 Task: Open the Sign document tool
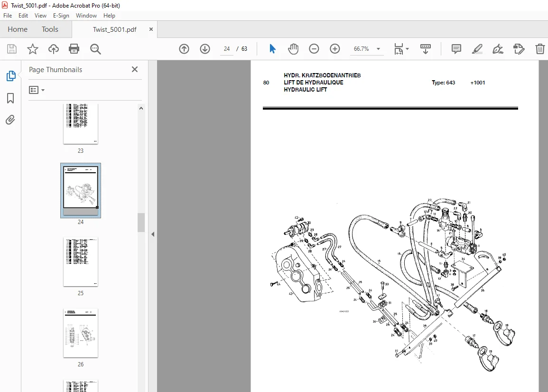(x=498, y=49)
